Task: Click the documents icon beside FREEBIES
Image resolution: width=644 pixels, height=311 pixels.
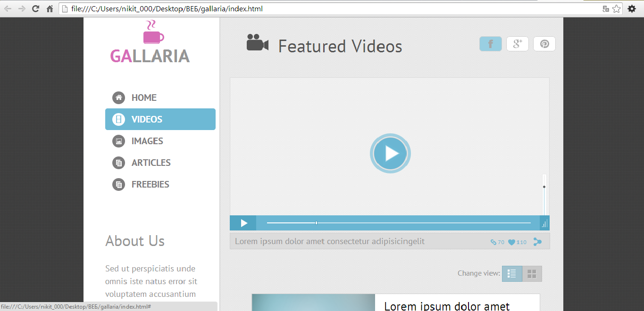Action: (x=118, y=184)
